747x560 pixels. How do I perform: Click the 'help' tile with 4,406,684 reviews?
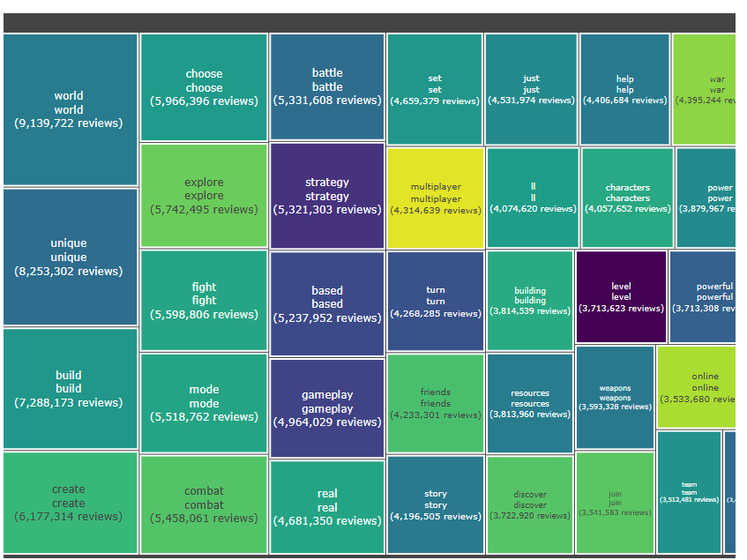click(624, 89)
